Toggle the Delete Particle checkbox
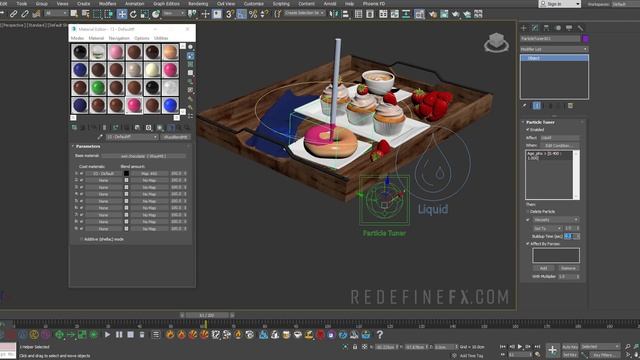The height and width of the screenshot is (360, 640). [527, 211]
